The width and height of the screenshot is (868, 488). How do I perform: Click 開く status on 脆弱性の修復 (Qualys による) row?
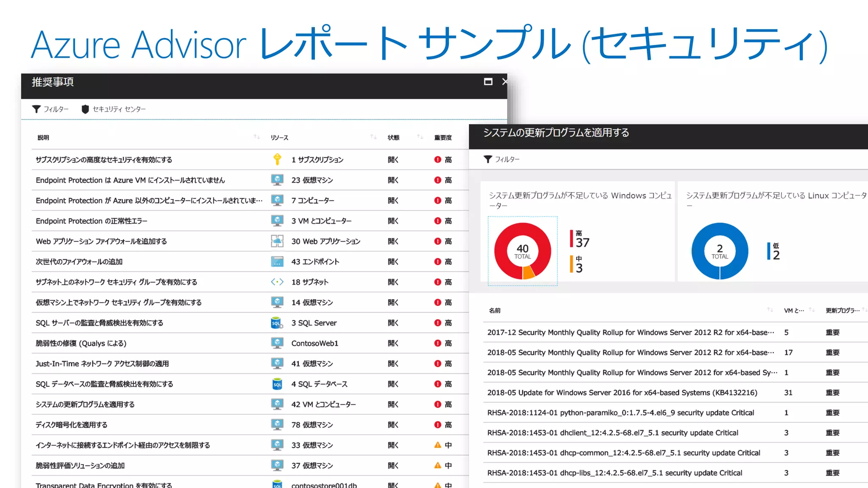point(393,344)
